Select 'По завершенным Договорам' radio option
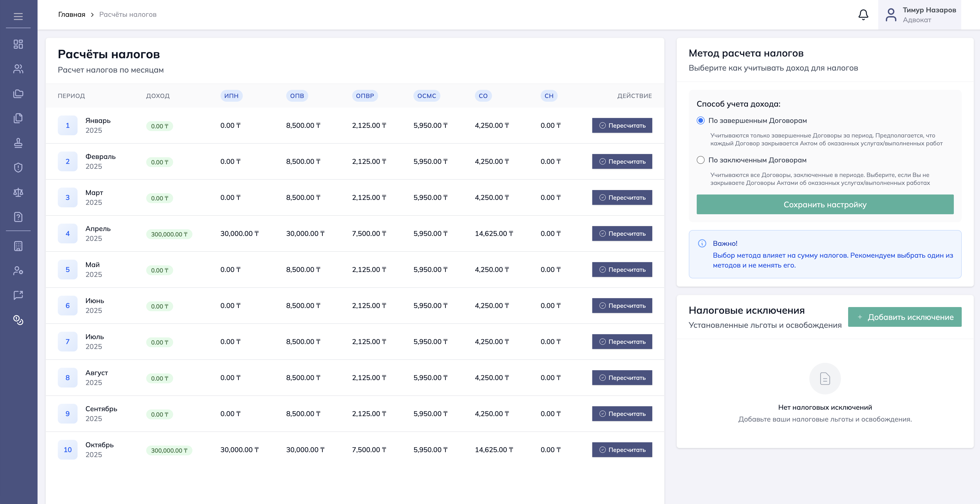980x504 pixels. [700, 120]
